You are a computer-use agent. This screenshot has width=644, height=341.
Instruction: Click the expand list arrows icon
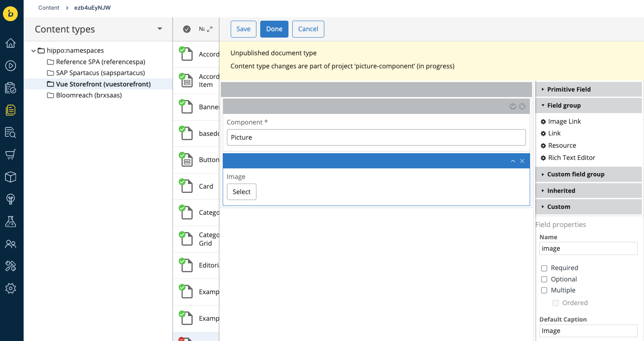pos(210,29)
